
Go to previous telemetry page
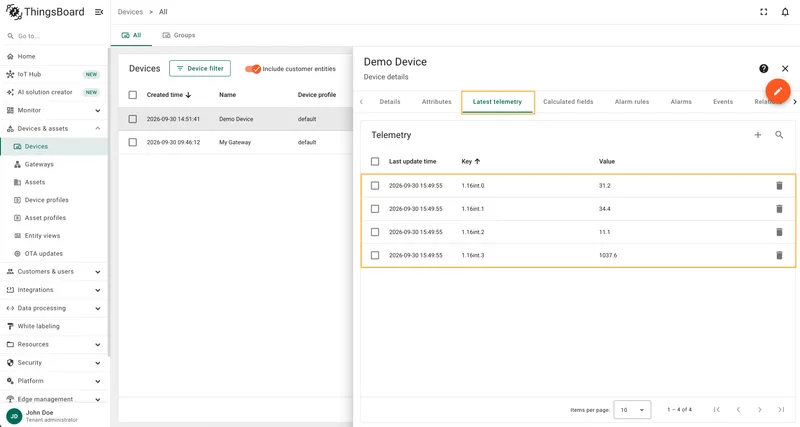pos(738,410)
